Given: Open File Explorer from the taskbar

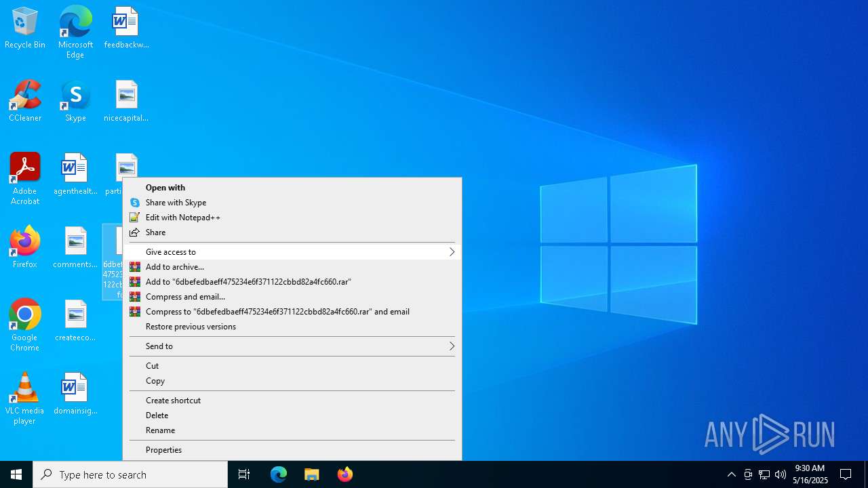Looking at the screenshot, I should [x=312, y=474].
